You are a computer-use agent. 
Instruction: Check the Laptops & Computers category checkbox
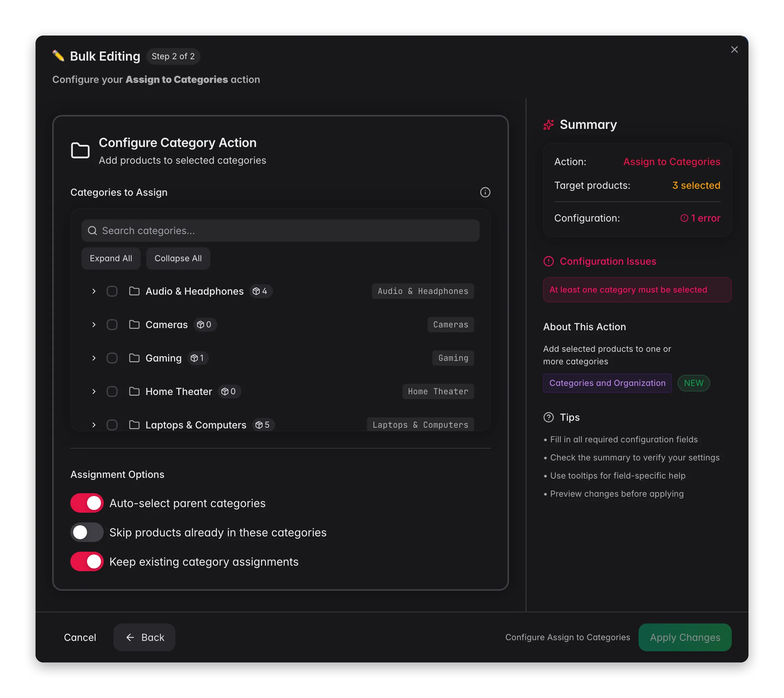pos(112,425)
